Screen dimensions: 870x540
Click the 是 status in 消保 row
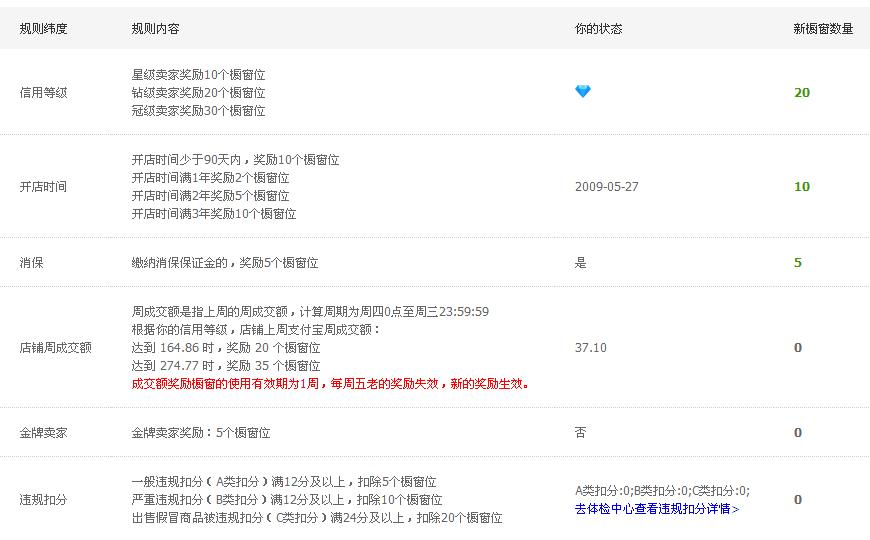click(x=580, y=263)
